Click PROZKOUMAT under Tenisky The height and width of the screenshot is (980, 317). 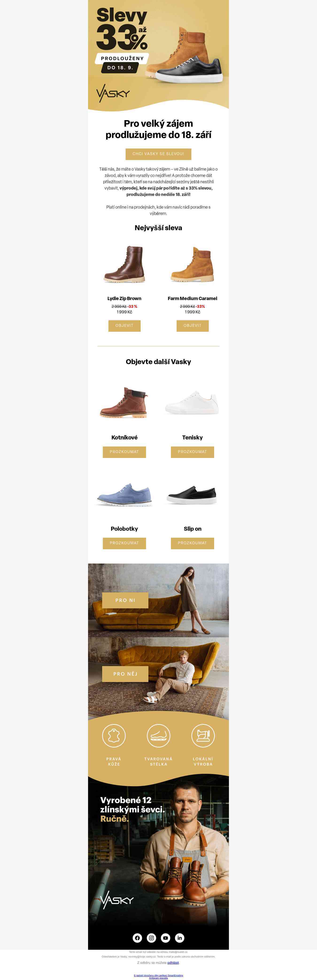[x=193, y=452]
